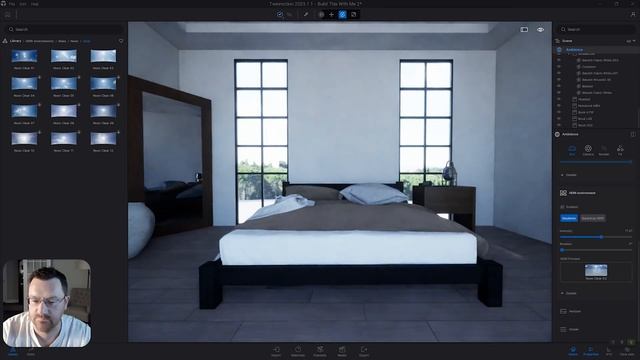Click the Library root breadcrumb icon
Screen dimensions: 640x360
tap(5, 41)
